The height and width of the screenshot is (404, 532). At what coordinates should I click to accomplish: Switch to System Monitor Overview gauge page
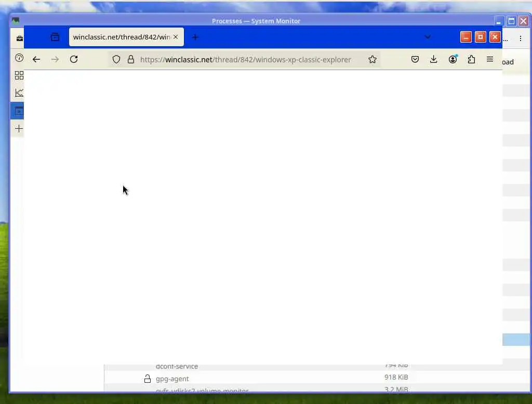pos(19,58)
